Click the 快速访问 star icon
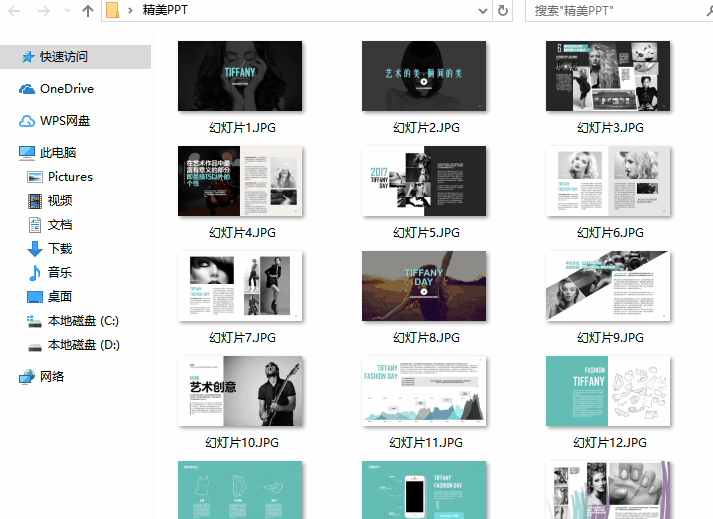 (x=28, y=57)
